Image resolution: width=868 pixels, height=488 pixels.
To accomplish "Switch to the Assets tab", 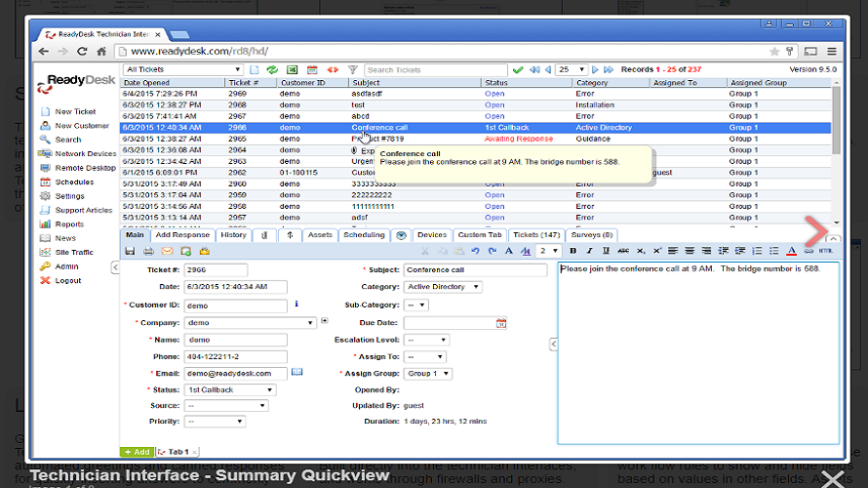I will [x=320, y=235].
